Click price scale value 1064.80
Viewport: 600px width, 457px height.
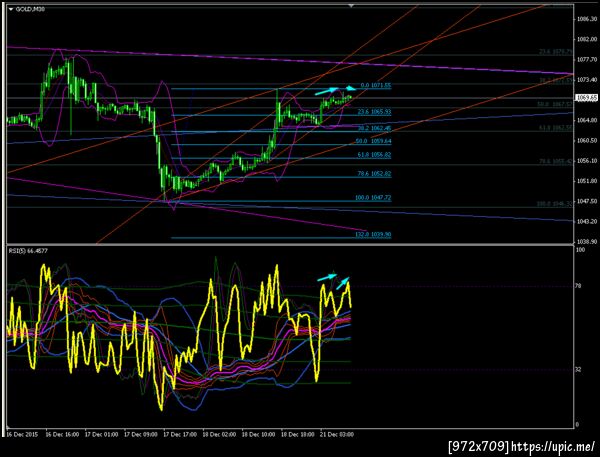[x=587, y=120]
